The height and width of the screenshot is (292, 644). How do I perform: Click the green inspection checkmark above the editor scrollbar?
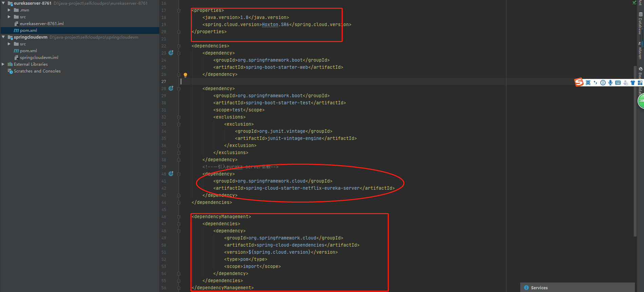(x=634, y=2)
